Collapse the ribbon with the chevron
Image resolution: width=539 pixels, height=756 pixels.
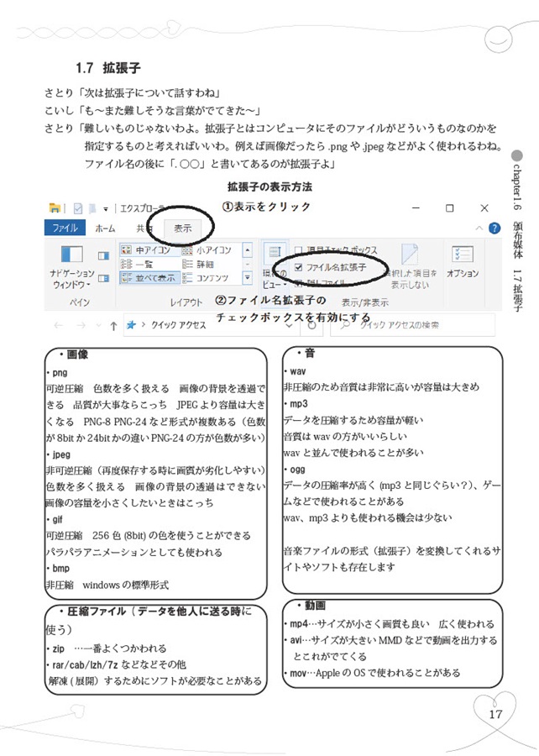479,228
